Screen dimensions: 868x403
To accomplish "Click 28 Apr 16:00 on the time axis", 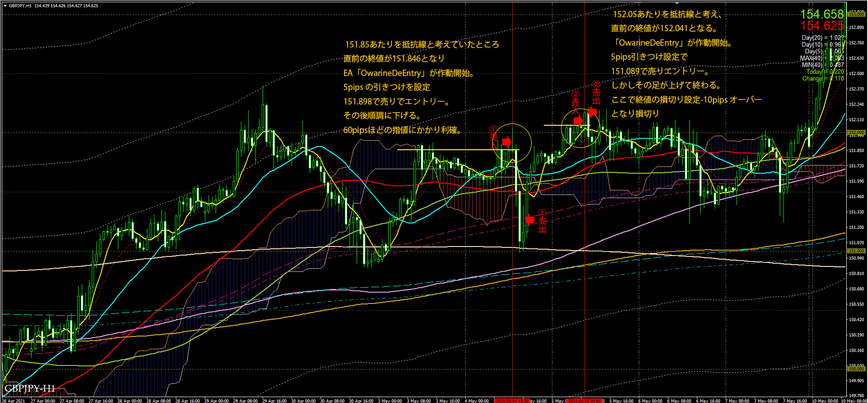I will (188, 401).
